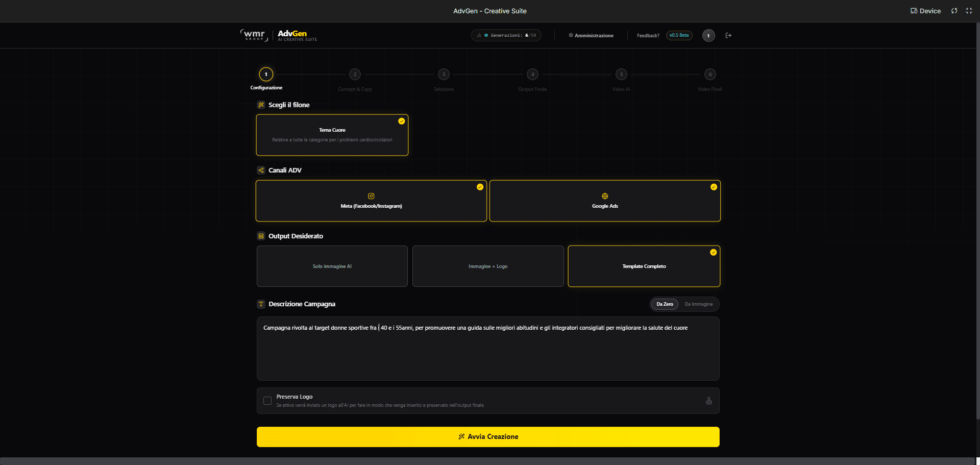Click the globe icon in Google Ads card

click(x=605, y=196)
